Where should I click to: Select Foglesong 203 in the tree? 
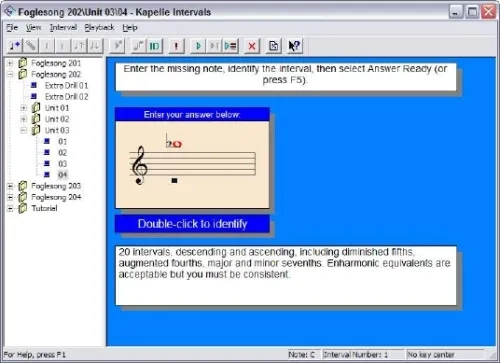coord(56,186)
